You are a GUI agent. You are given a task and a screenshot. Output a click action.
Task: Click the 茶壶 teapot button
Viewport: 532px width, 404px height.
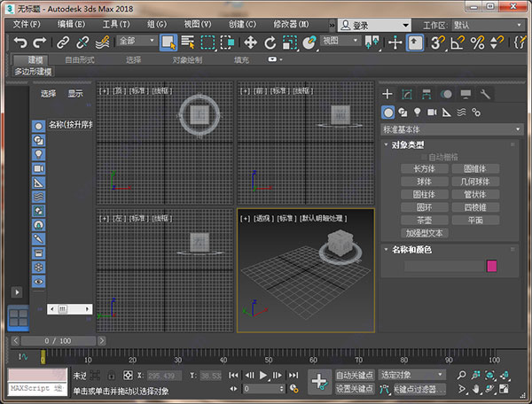pos(424,220)
